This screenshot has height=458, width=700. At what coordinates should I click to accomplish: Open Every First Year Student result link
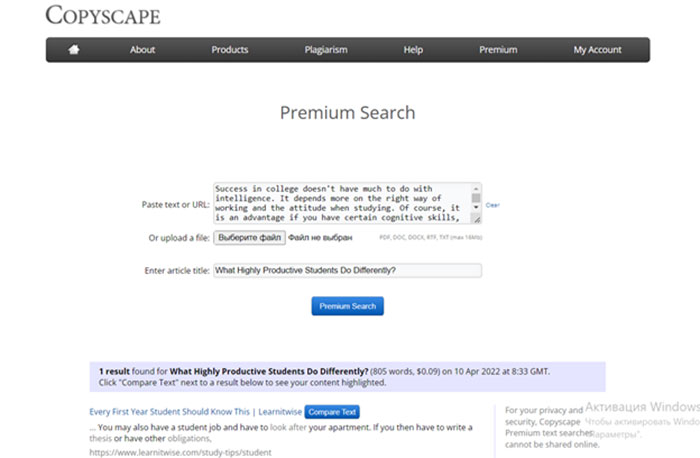(194, 412)
